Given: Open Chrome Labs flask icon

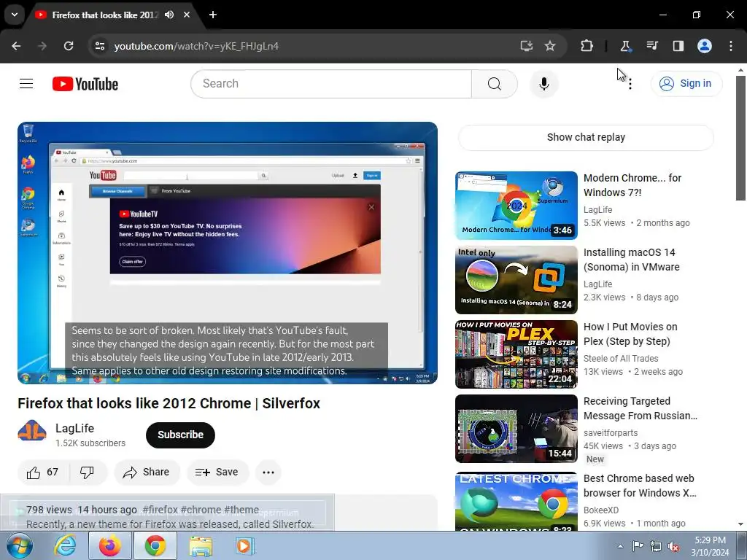Looking at the screenshot, I should click(x=625, y=46).
